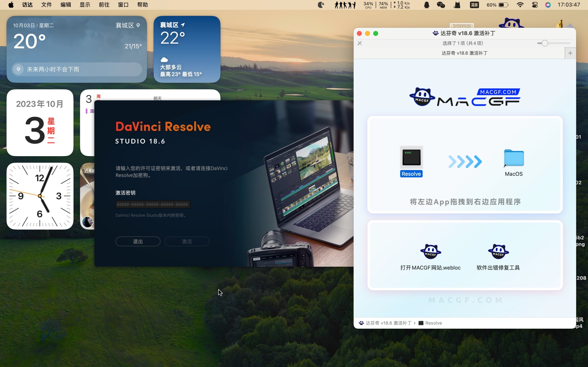
Task: Adjust the icon size slider in Finder
Action: coord(545,43)
